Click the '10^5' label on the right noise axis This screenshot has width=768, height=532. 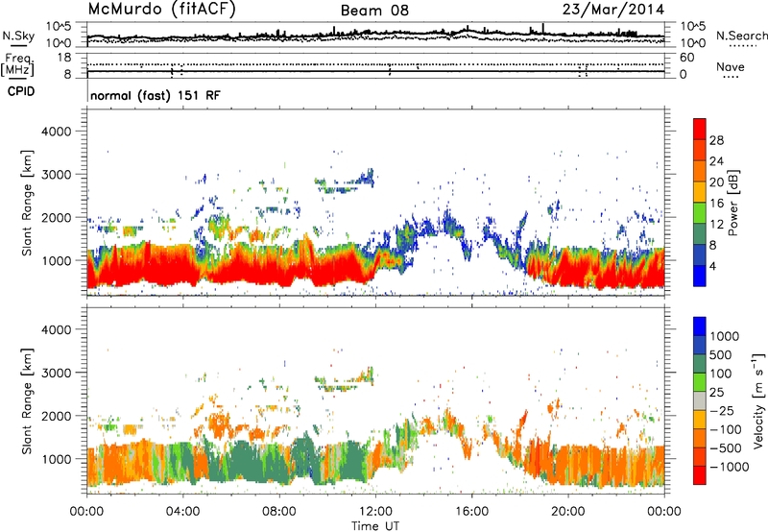692,27
